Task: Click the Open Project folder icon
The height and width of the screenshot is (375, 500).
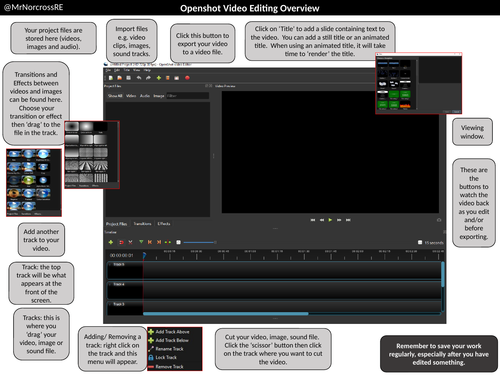Action: [x=119, y=78]
